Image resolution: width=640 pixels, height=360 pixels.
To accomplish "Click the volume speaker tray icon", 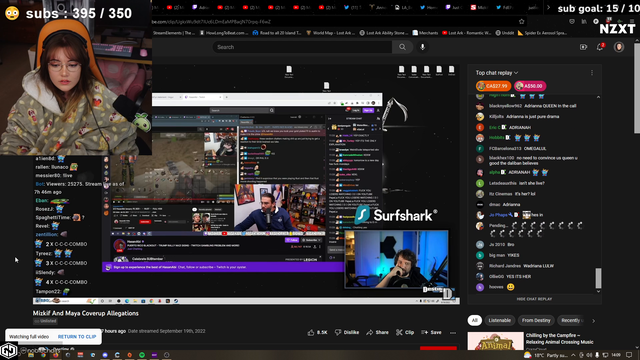I will pos(589,355).
